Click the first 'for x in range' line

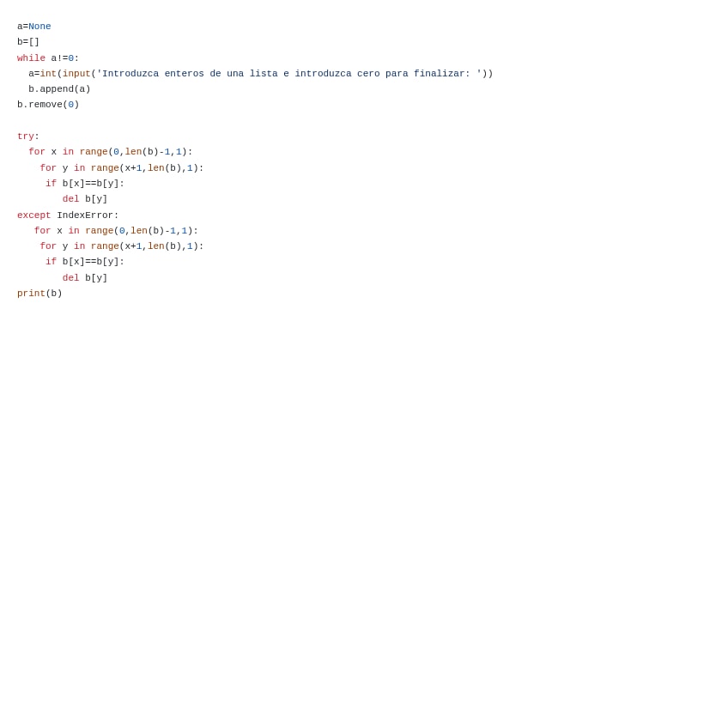pos(111,152)
